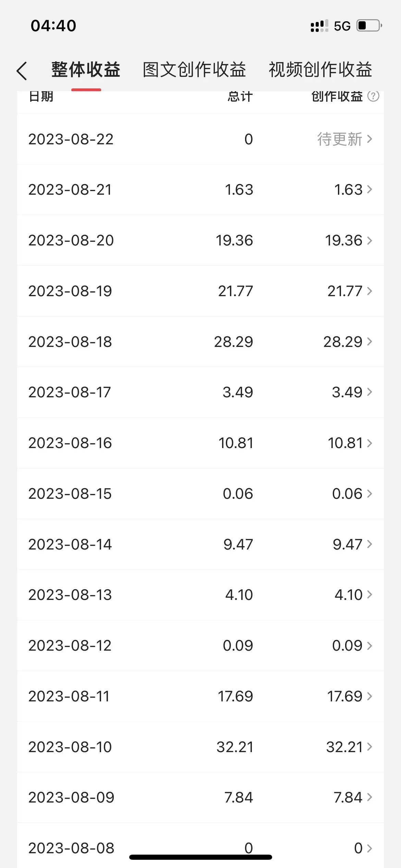Open the 2023-08-16 date row
This screenshot has height=868, width=401.
tap(70, 443)
